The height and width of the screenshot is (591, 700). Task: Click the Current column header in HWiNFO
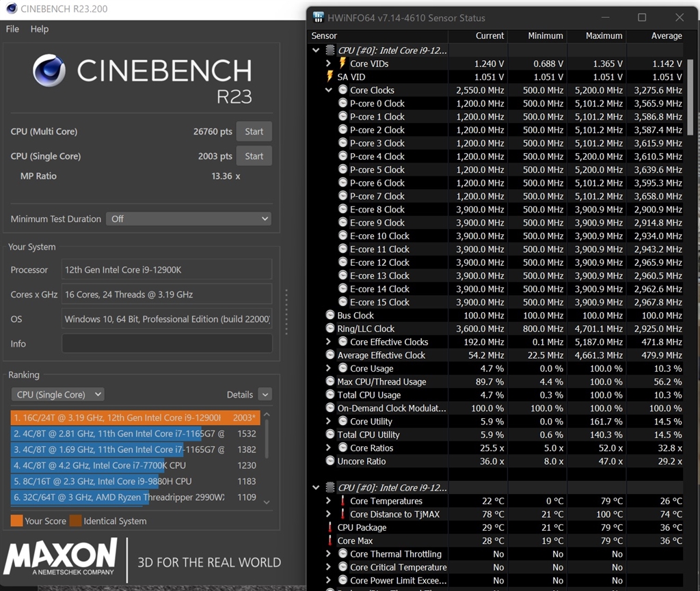coord(478,36)
